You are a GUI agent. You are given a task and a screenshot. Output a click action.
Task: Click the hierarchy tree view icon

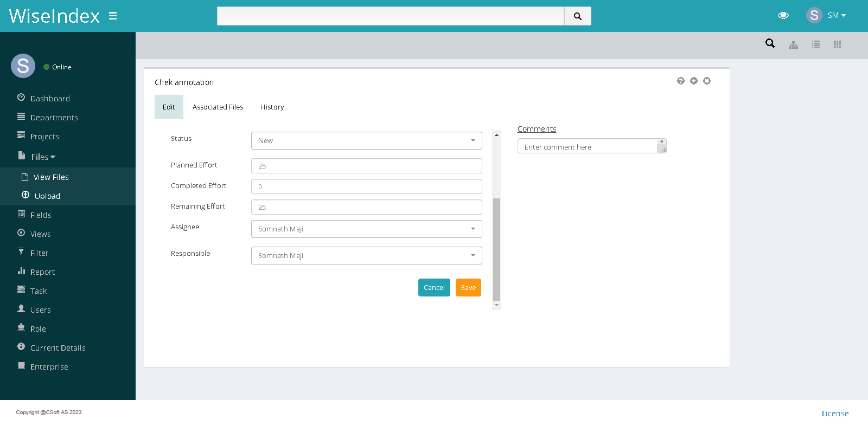tap(793, 44)
